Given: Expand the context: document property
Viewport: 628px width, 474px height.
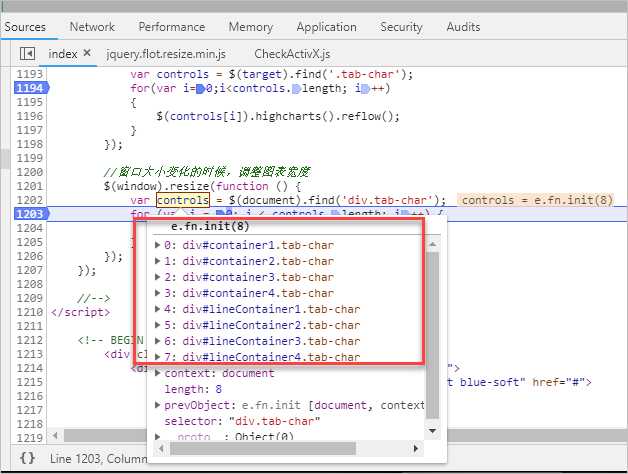Looking at the screenshot, I should [x=158, y=373].
